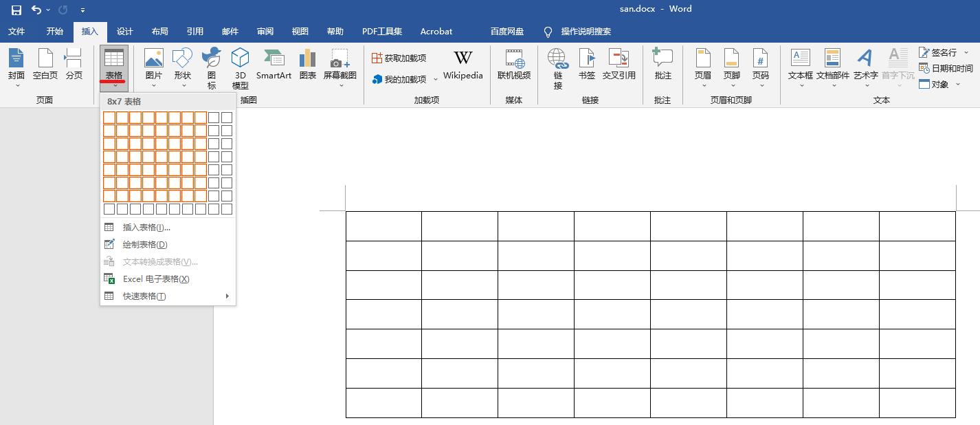
Task: Switch to the View (视图) tab
Action: coord(300,32)
